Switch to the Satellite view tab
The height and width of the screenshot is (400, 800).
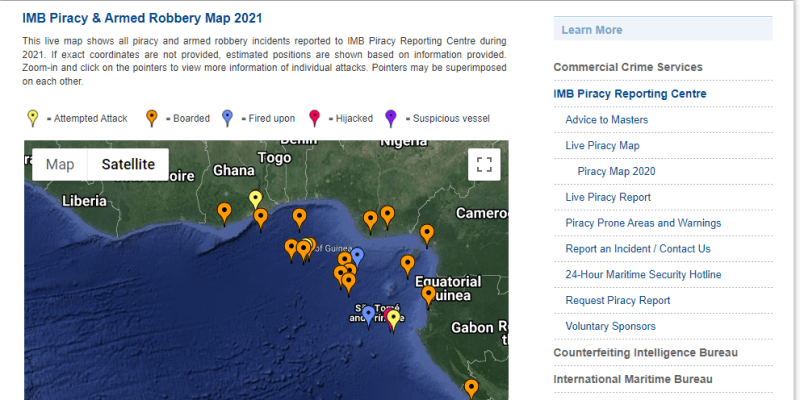127,165
